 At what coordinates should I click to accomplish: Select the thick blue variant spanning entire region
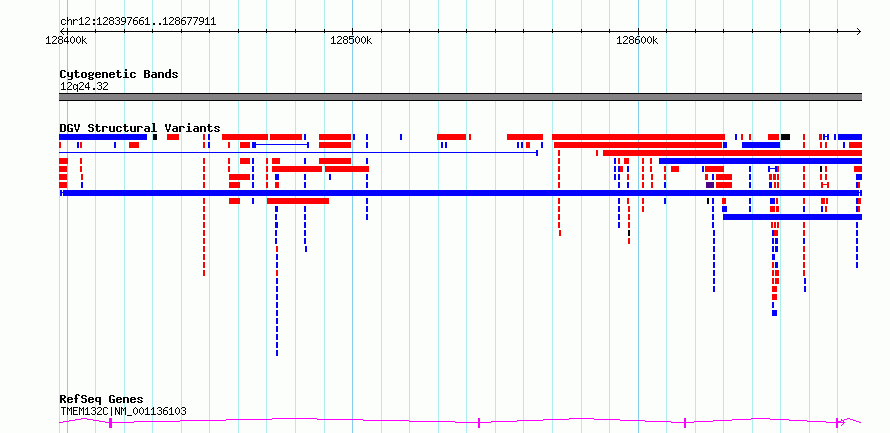tap(460, 193)
